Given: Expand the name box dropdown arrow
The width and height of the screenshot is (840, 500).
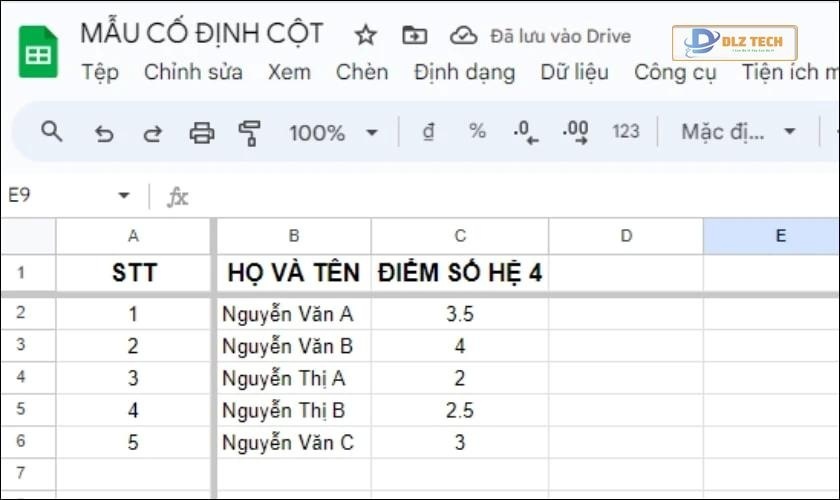Looking at the screenshot, I should coord(124,196).
